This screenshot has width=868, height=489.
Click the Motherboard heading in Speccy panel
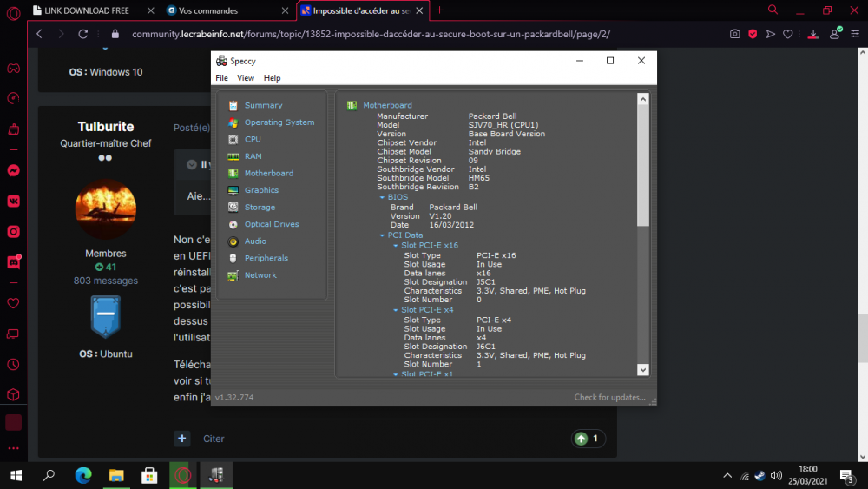tap(387, 105)
